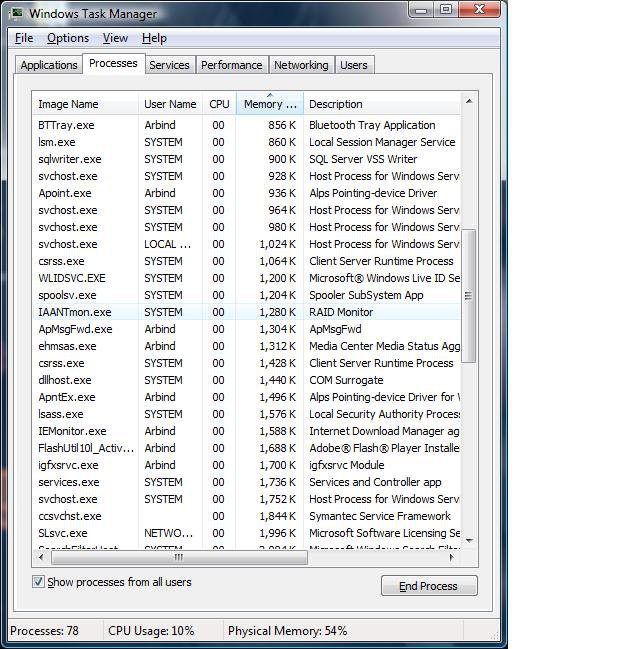Screen dimensions: 640x649
Task: Select the spoolsv.exe process
Action: (x=246, y=295)
